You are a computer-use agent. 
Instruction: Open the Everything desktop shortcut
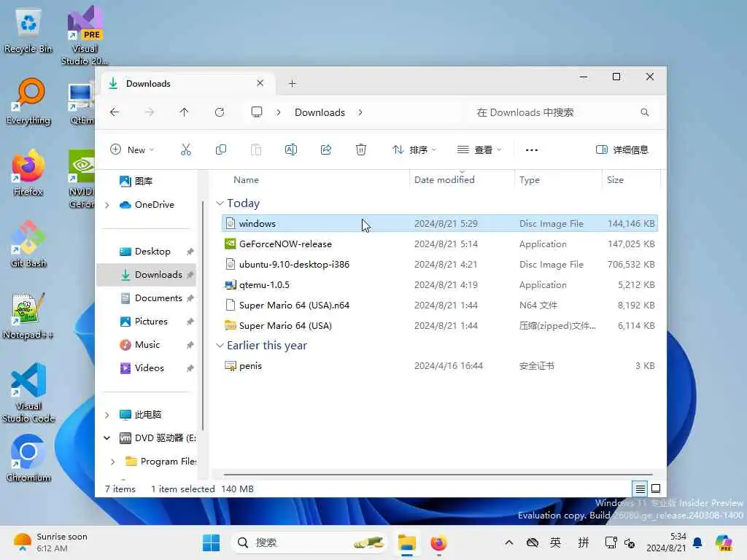[28, 102]
